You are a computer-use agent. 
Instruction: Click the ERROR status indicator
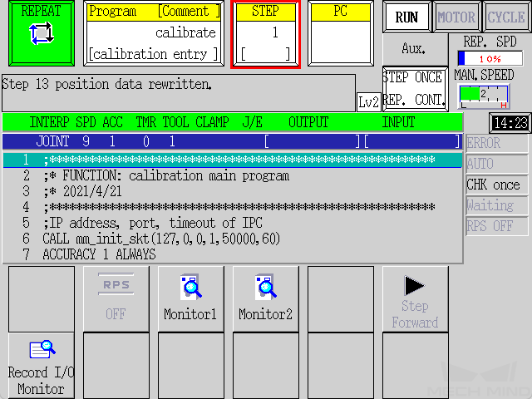tap(496, 143)
